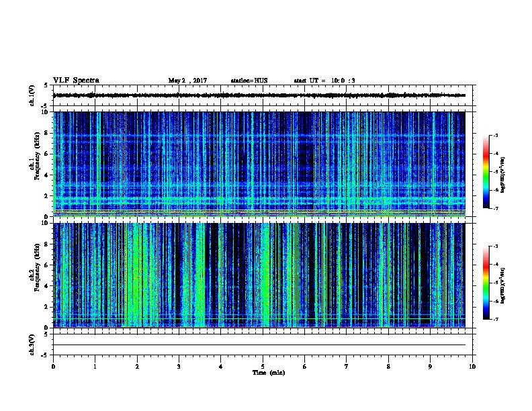532x411 pixels.
Task: Click the "-7" tick on lower colorbar
Action: tap(495, 320)
